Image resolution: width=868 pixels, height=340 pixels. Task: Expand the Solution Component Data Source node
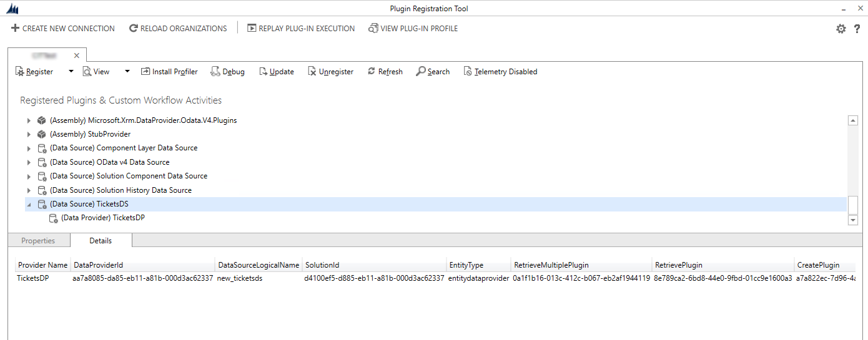coord(29,177)
